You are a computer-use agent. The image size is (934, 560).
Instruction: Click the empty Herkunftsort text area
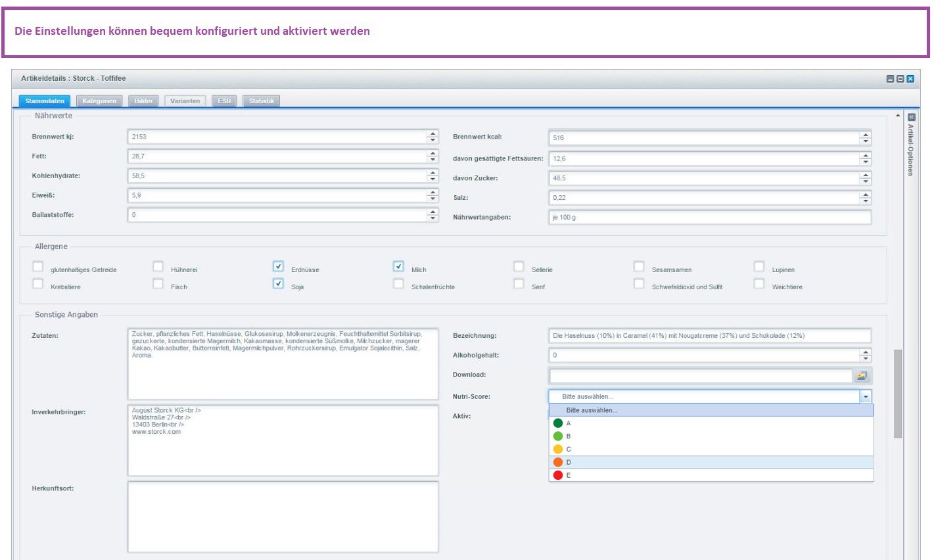click(283, 517)
